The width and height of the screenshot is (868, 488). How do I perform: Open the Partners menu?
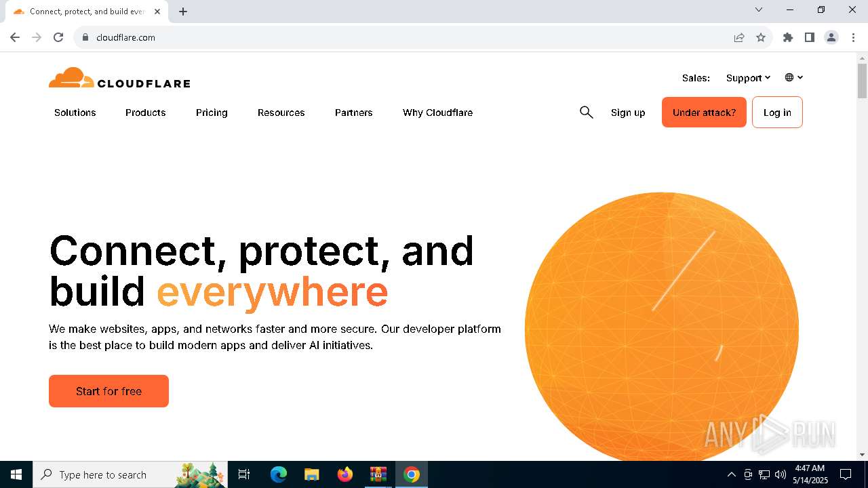click(354, 113)
